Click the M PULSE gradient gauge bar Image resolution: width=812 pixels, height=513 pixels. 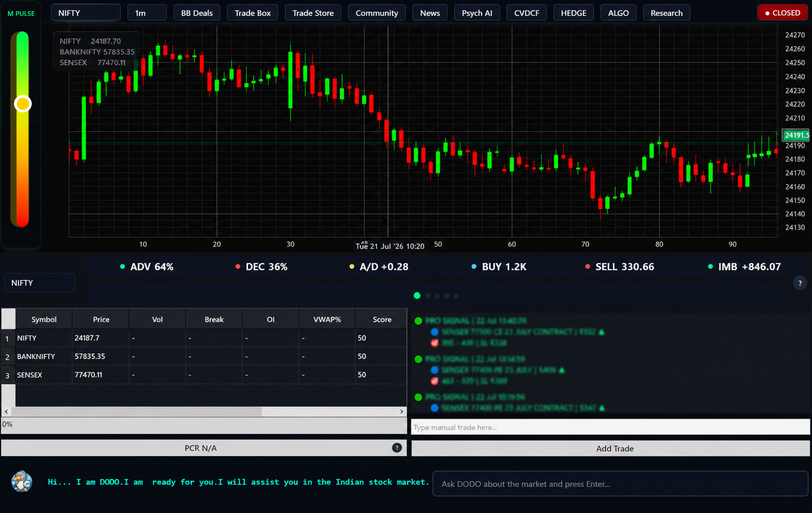[x=22, y=129]
